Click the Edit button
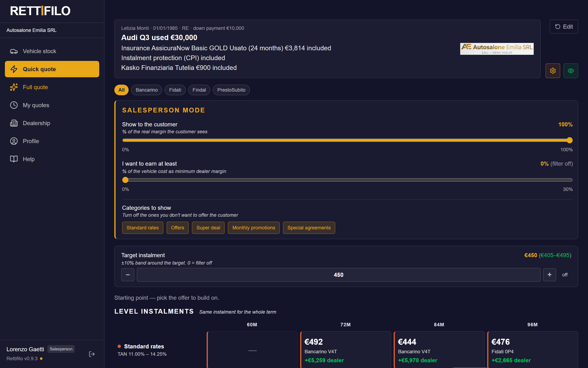Screen dimensions: 588x368 click(564, 27)
